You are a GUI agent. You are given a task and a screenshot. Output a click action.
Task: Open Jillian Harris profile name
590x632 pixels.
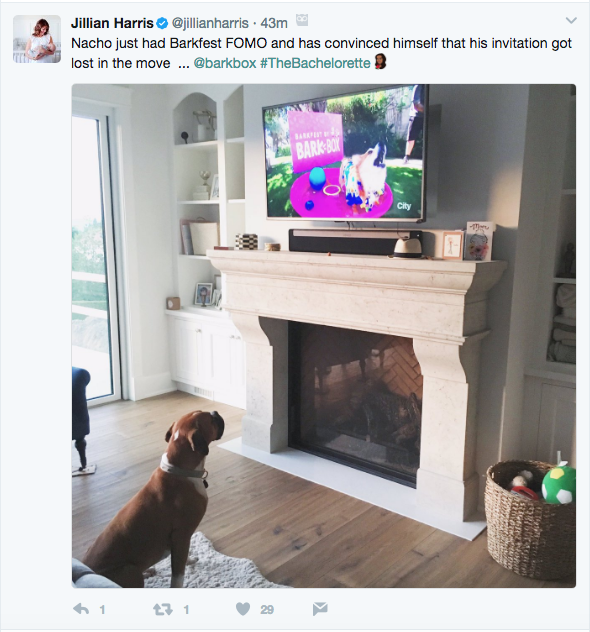[112, 23]
